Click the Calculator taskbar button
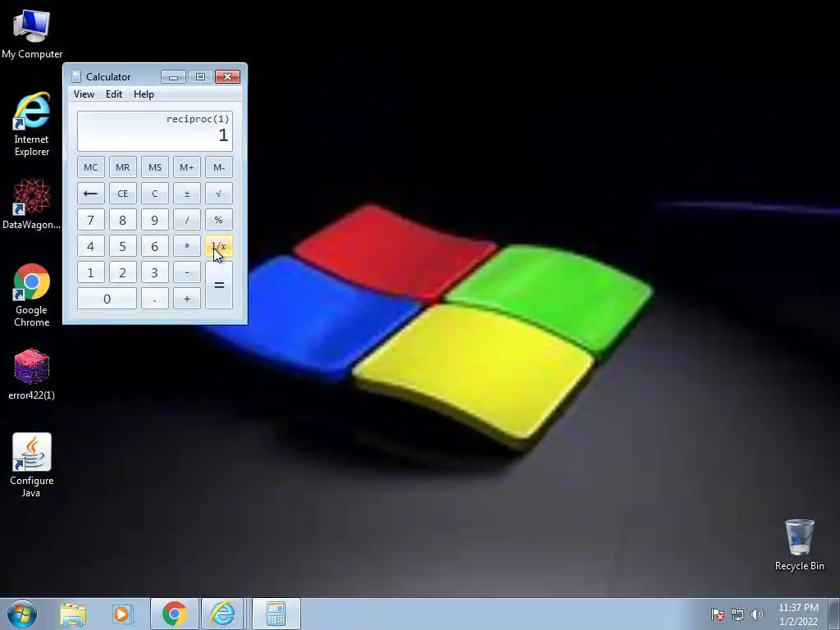Screen dimensions: 840x630 tap(276, 614)
